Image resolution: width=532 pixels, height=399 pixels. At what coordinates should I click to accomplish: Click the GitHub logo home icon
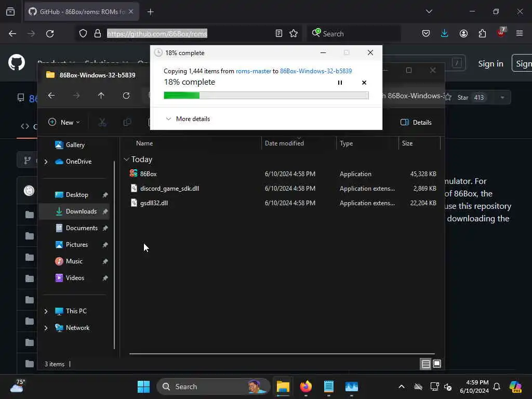coord(17,62)
